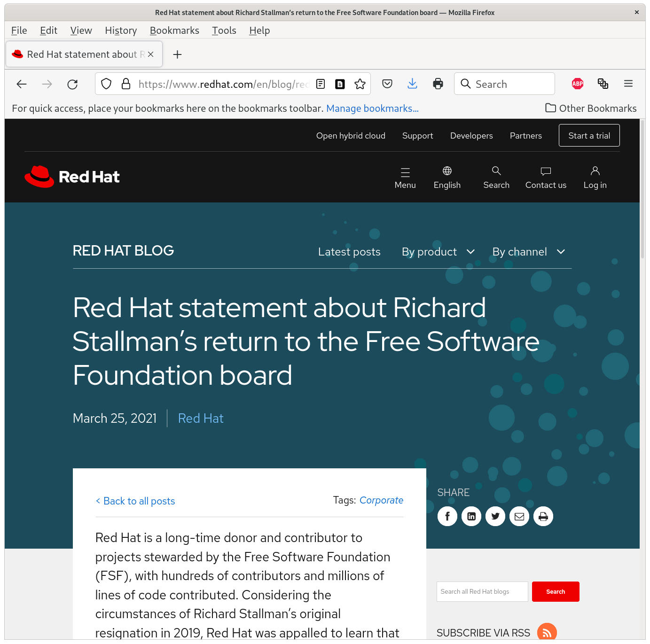650x644 pixels.
Task: Select the Red Hat statement browser tab
Action: [84, 54]
